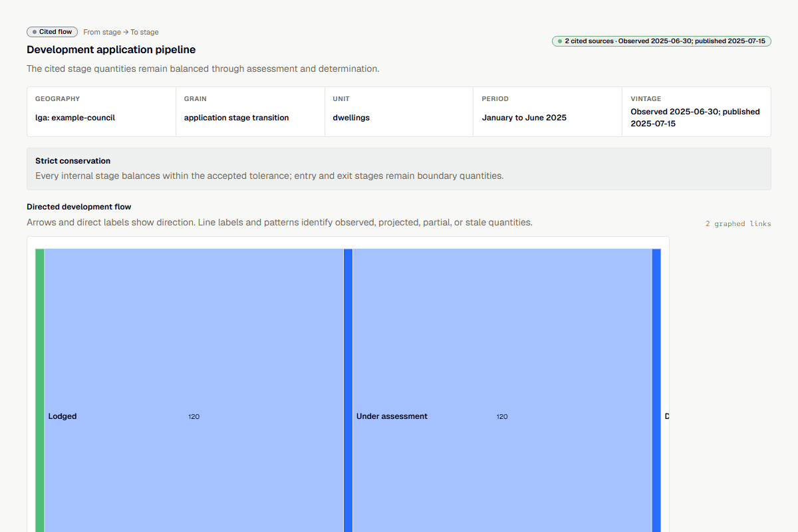Click the green Lodged stage node bar
798x532 pixels.
(x=40, y=390)
